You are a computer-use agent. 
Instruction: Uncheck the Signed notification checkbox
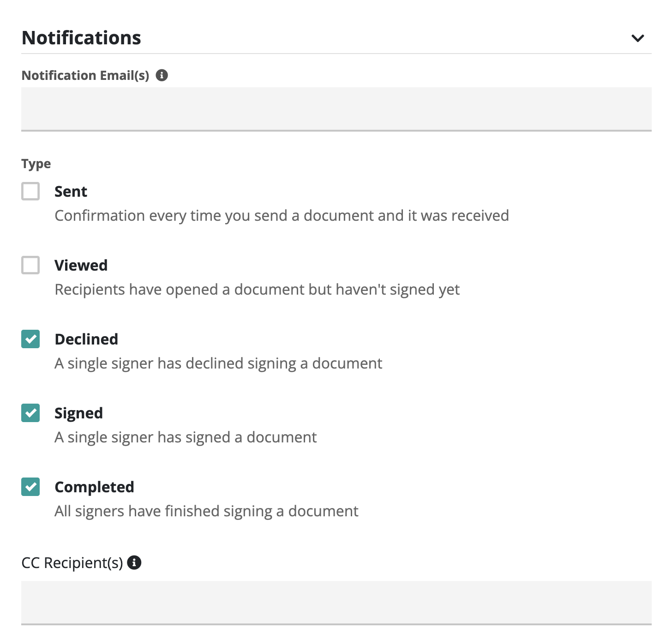30,413
